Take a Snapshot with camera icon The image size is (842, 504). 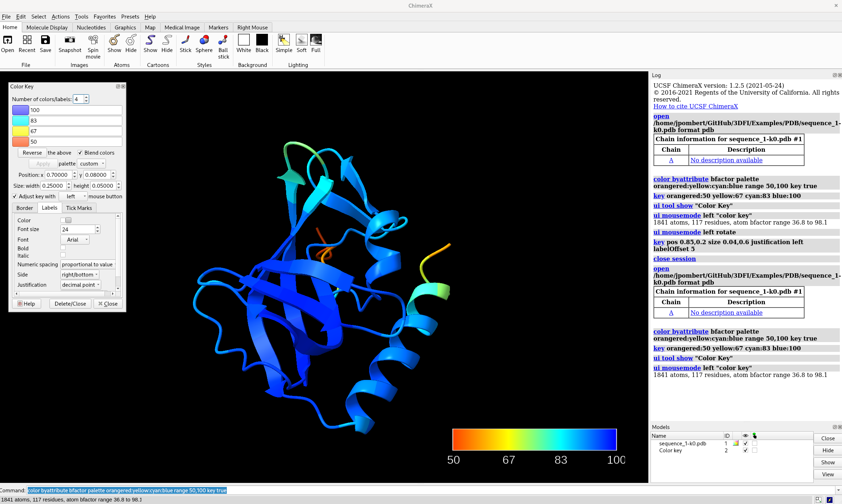click(x=70, y=40)
